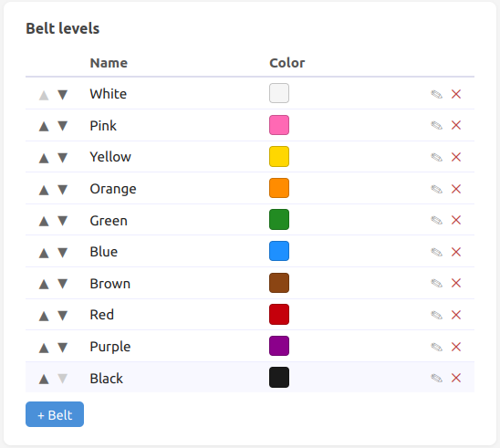Click the Black color swatch
Image resolution: width=500 pixels, height=448 pixels.
pyautogui.click(x=279, y=378)
